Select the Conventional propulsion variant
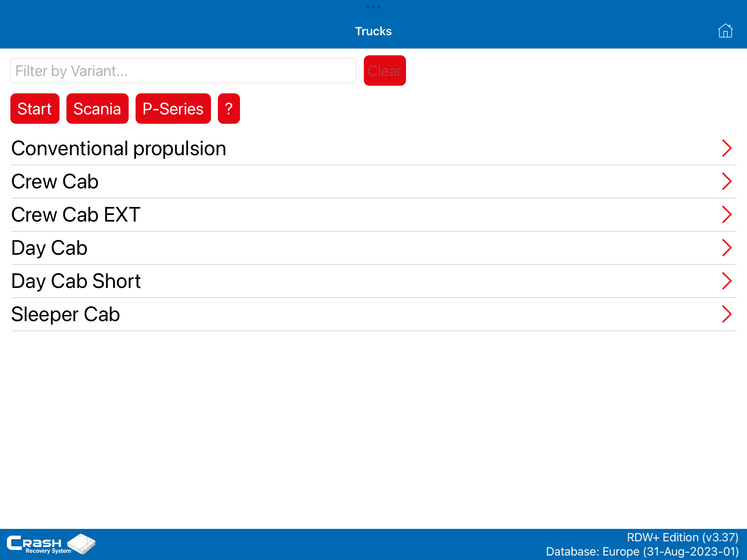 pyautogui.click(x=119, y=149)
